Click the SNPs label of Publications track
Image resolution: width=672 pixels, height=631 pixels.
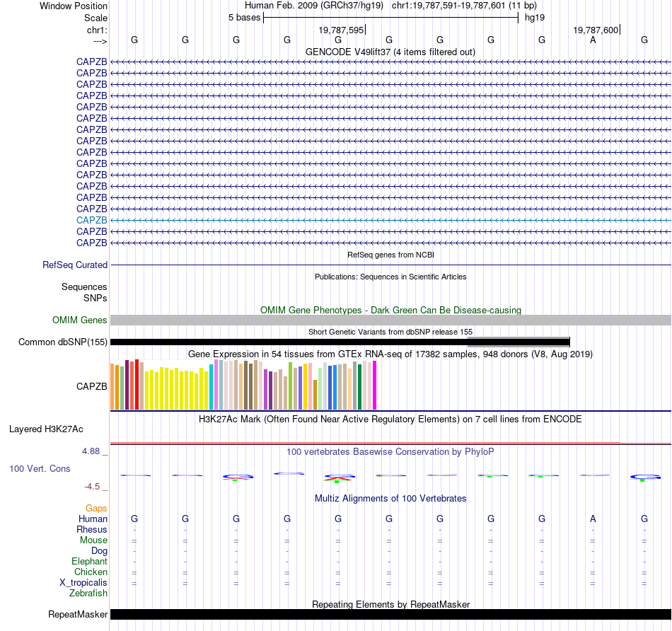coord(95,298)
